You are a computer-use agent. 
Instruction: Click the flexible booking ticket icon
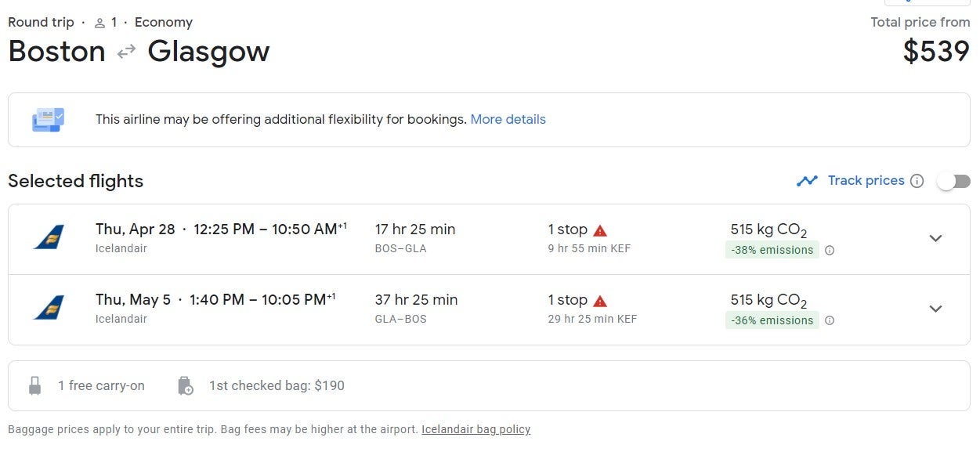click(x=48, y=120)
